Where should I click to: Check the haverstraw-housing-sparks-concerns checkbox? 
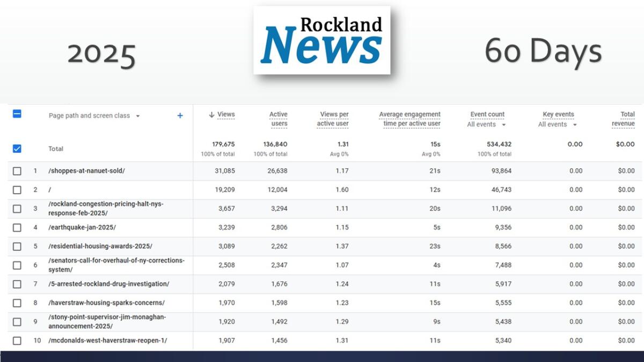pos(17,303)
